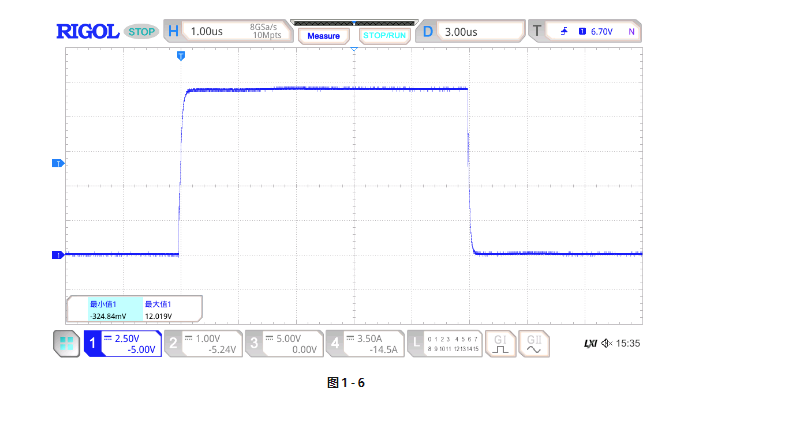This screenshot has height=428, width=785.
Task: Click the green STOP status badge
Action: pyautogui.click(x=141, y=32)
